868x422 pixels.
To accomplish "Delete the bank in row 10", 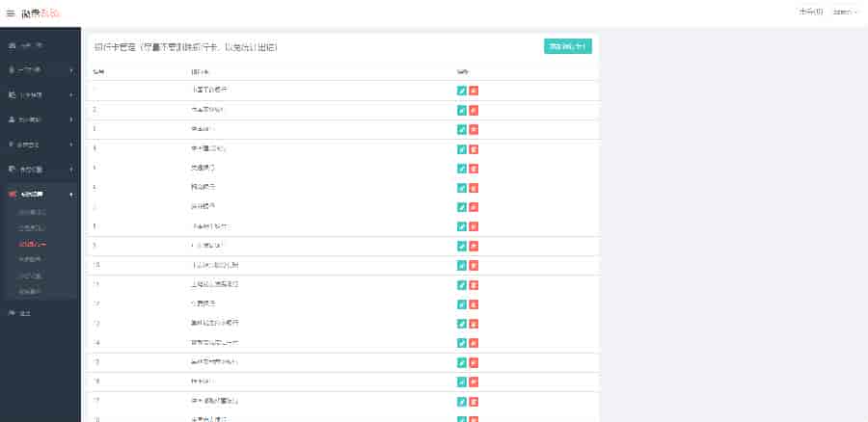I will (474, 266).
